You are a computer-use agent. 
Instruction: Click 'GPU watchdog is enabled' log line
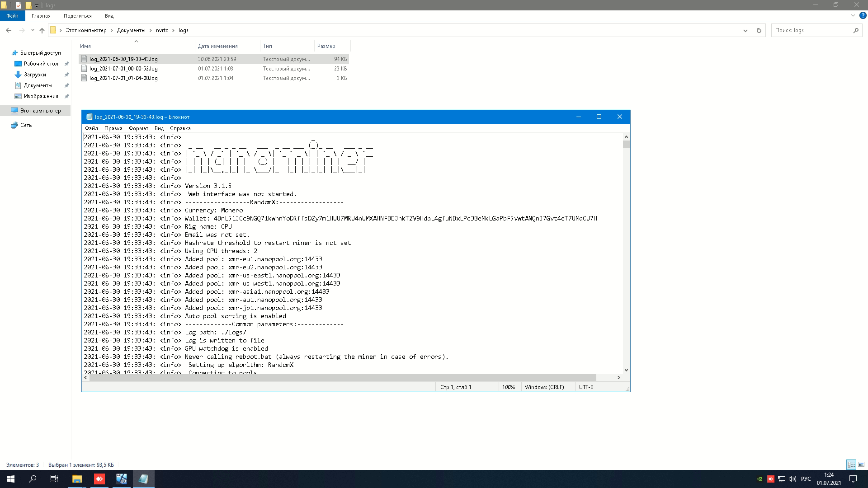[226, 348]
